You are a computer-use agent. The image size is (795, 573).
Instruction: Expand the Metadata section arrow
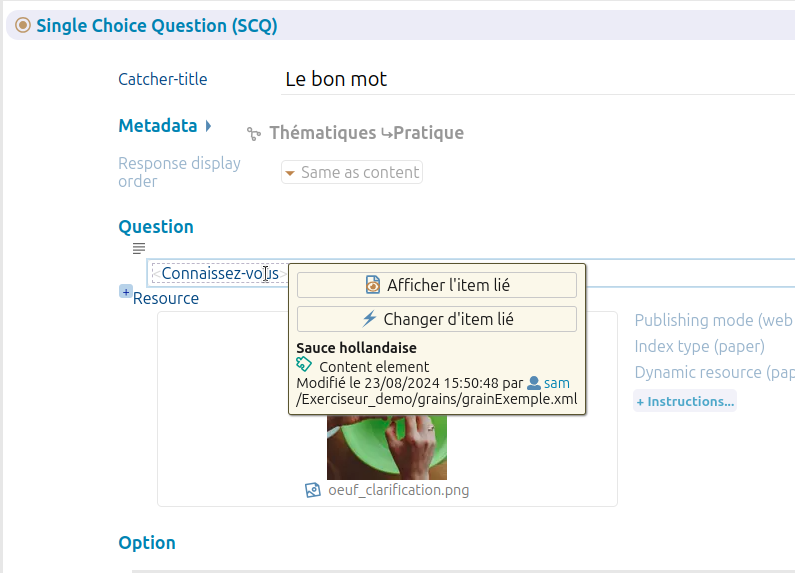pyautogui.click(x=208, y=126)
